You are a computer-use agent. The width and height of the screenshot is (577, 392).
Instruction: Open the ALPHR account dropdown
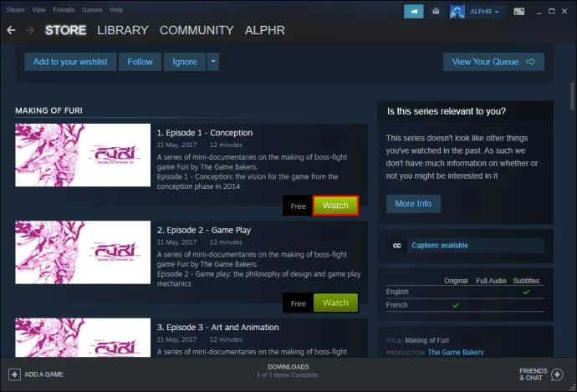tap(484, 12)
